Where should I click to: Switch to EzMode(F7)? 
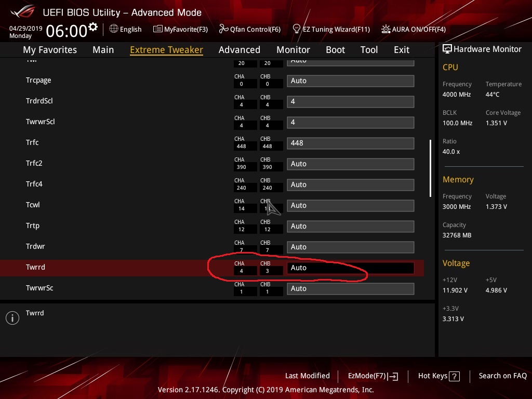(367, 376)
